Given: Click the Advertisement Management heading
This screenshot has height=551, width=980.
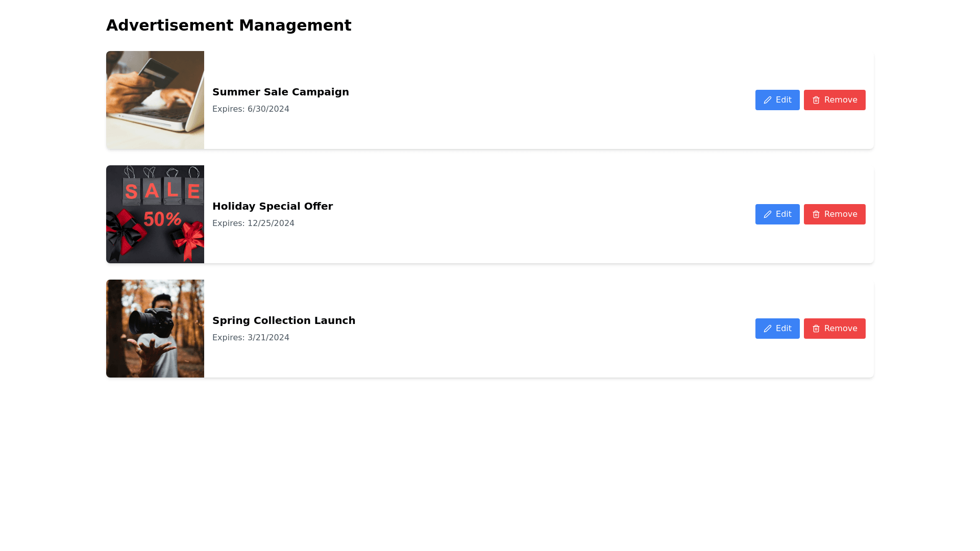Looking at the screenshot, I should 228,26.
